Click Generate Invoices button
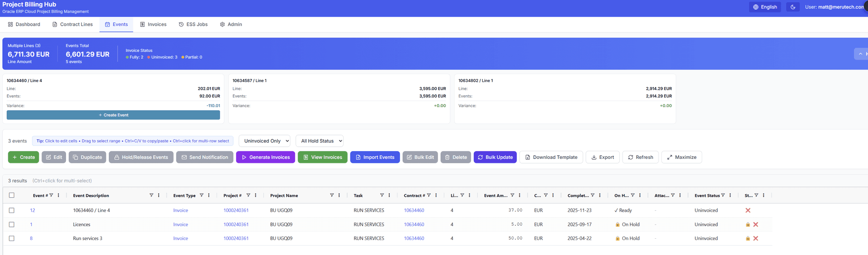This screenshot has height=255, width=868. point(265,157)
